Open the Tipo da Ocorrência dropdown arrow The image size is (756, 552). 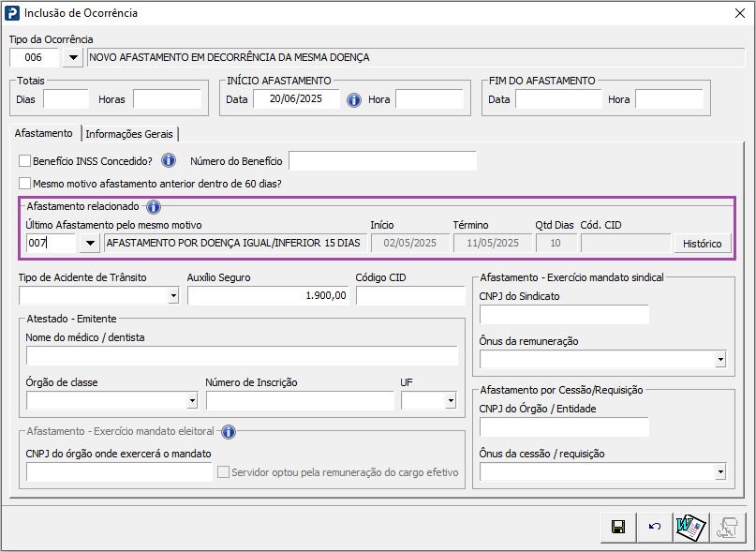click(x=72, y=57)
